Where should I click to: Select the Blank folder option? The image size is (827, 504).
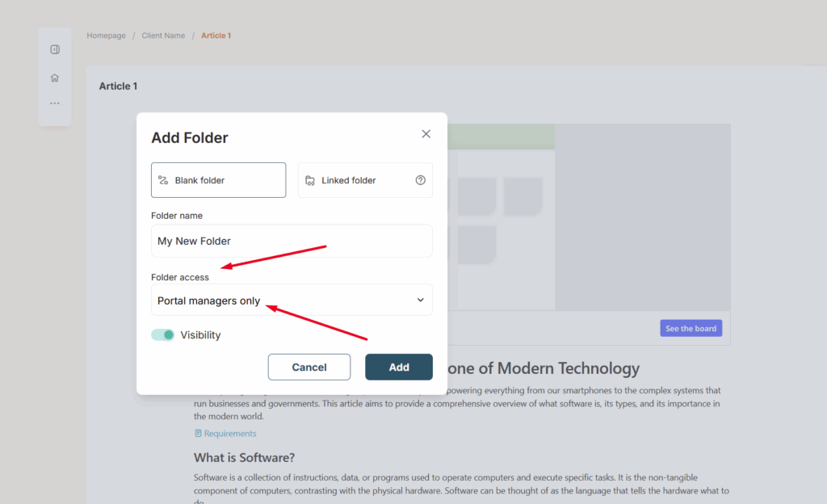pyautogui.click(x=218, y=180)
